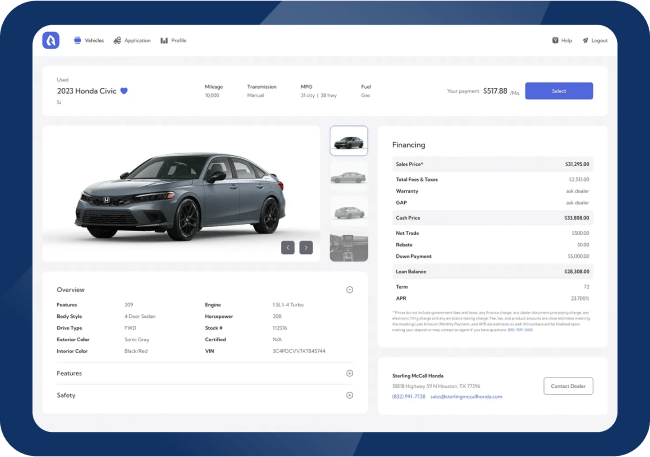Click the Warranty ask dealer value
The image size is (650, 457).
[x=577, y=191]
